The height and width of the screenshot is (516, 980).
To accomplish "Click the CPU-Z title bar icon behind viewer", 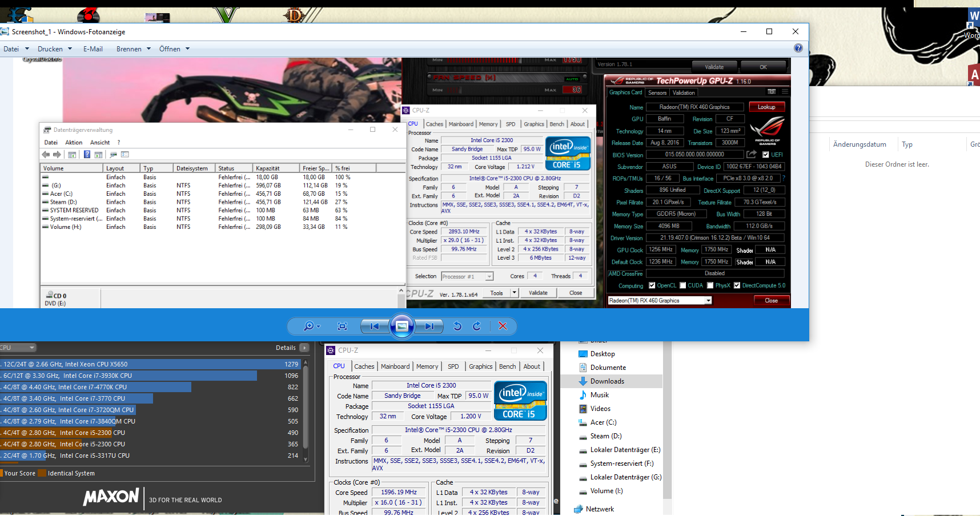I will tap(331, 350).
